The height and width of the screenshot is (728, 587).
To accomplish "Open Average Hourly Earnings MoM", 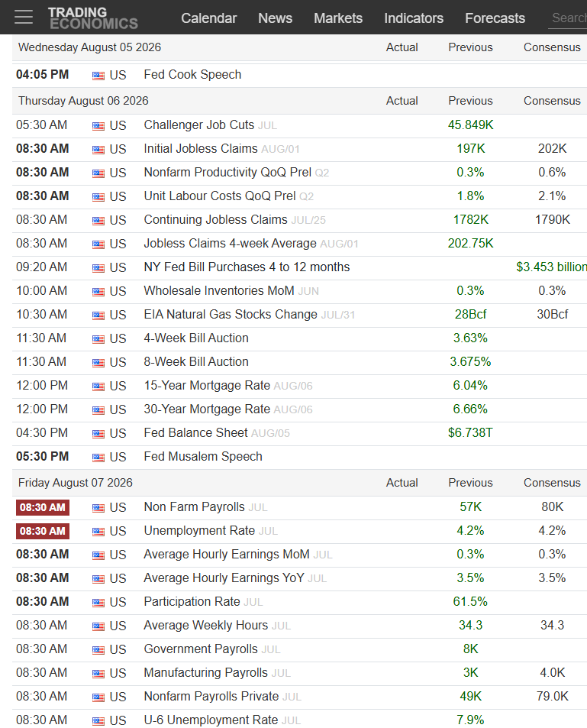I will click(227, 555).
